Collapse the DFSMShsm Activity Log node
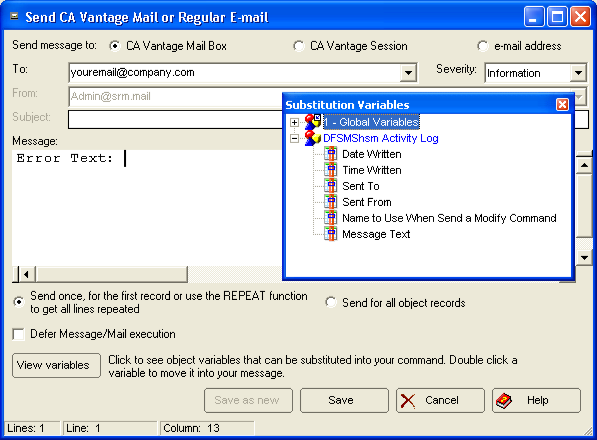The width and height of the screenshot is (597, 440). coord(294,139)
